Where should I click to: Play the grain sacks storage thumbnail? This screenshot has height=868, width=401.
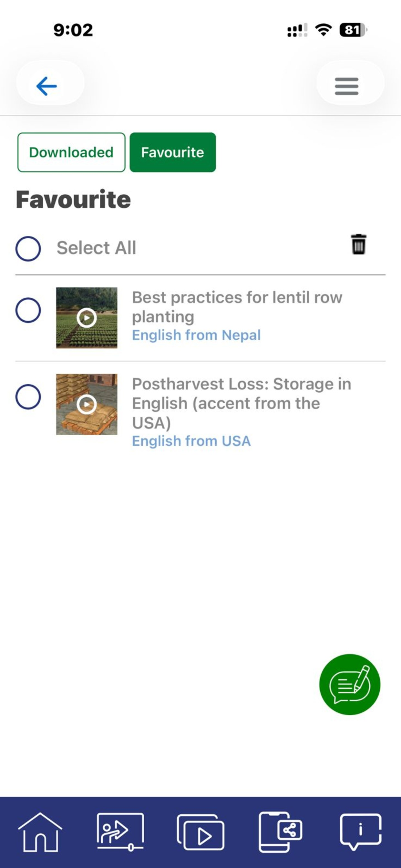(87, 404)
